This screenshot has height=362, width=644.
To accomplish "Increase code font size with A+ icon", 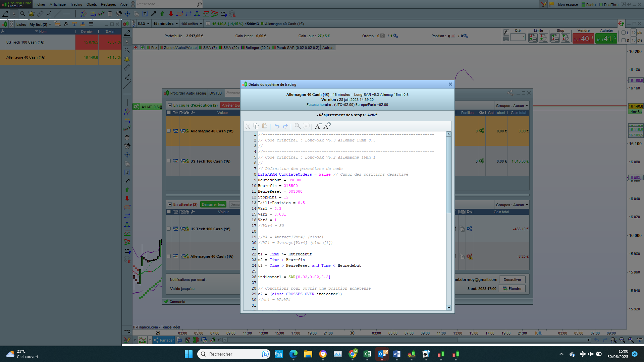I will (x=327, y=126).
